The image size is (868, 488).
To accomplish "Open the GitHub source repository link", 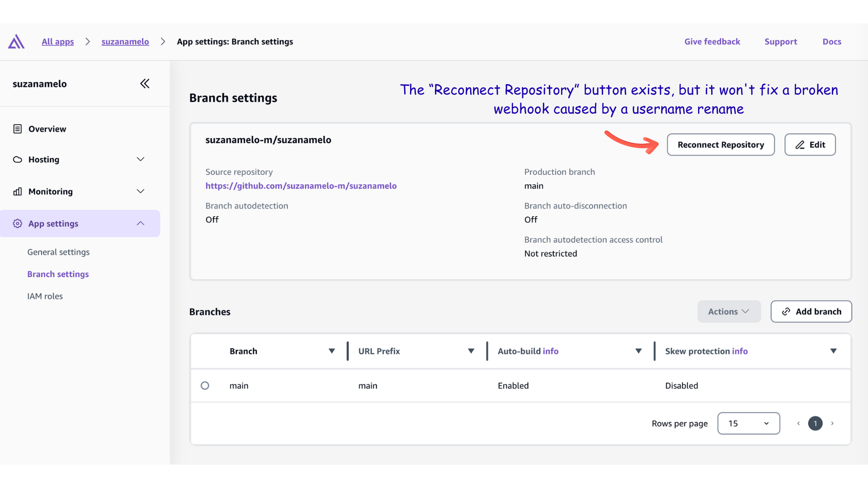I will [x=301, y=186].
